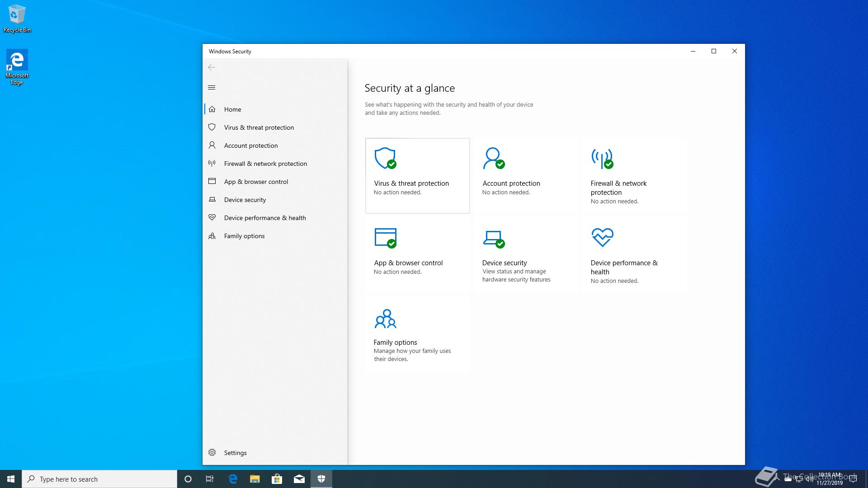Screen dimensions: 868x488
Task: Click the taskbar search box
Action: [99, 479]
